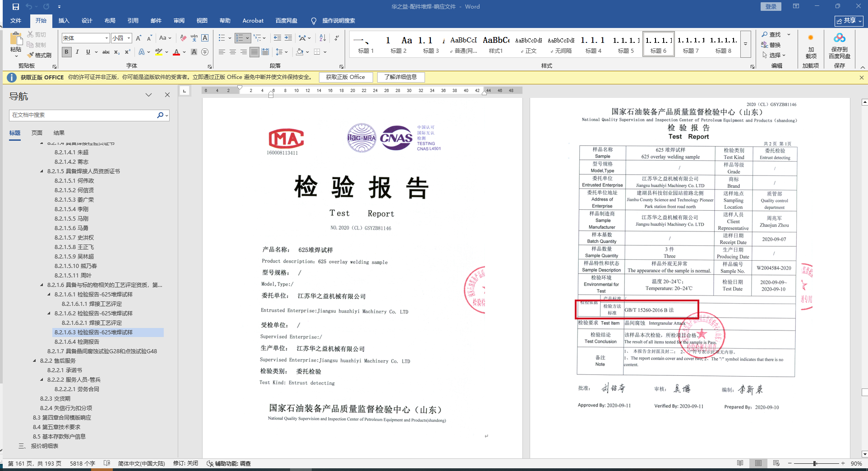Apply the 标题 6 style

[659, 44]
